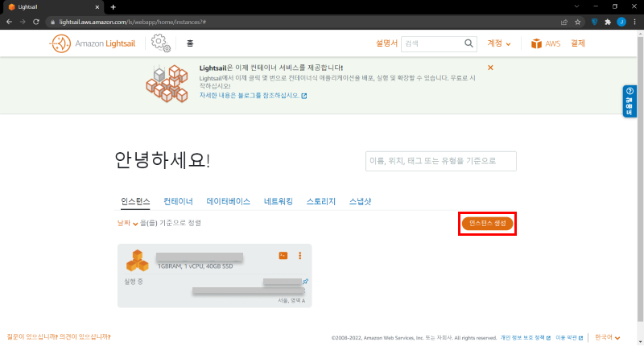
Task: Click the 1GBRAM, 1 vCPU, 40GB SSD text
Action: pyautogui.click(x=196, y=266)
